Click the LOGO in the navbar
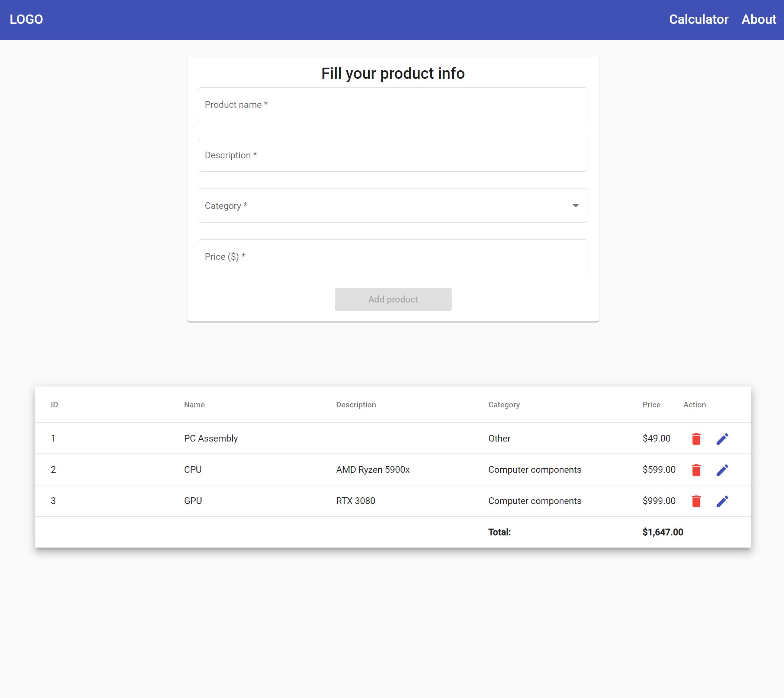784x698 pixels. pos(26,19)
